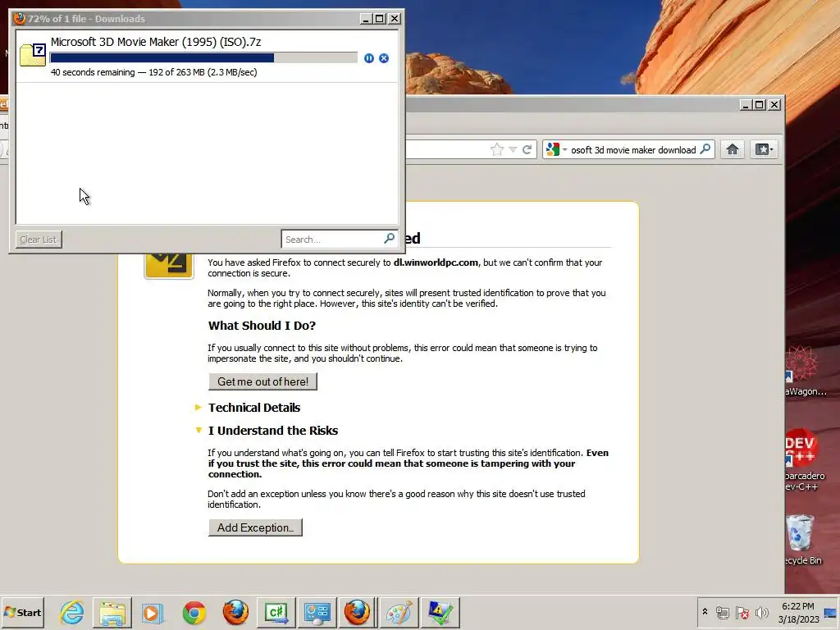840x630 pixels.
Task: Close the Firefox browser window
Action: (774, 105)
